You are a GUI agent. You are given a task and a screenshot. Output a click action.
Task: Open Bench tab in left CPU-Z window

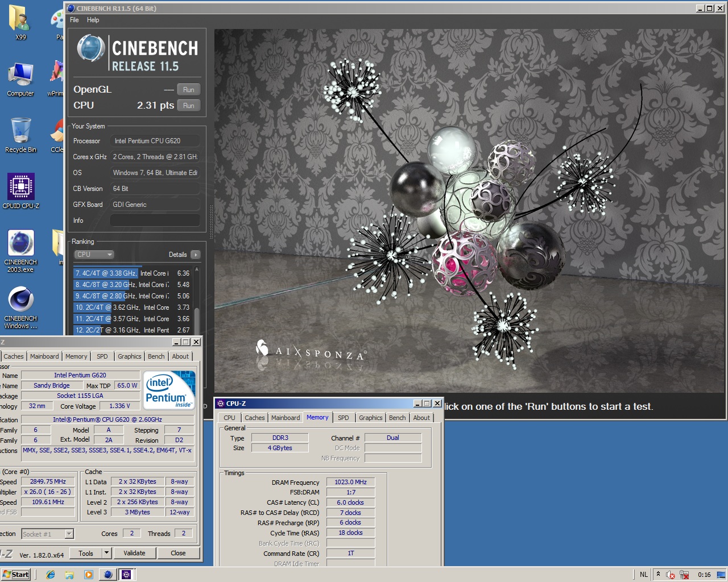coord(156,356)
